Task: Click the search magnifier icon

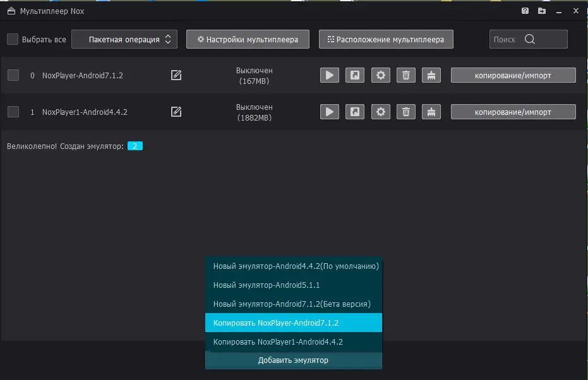Action: [x=529, y=39]
